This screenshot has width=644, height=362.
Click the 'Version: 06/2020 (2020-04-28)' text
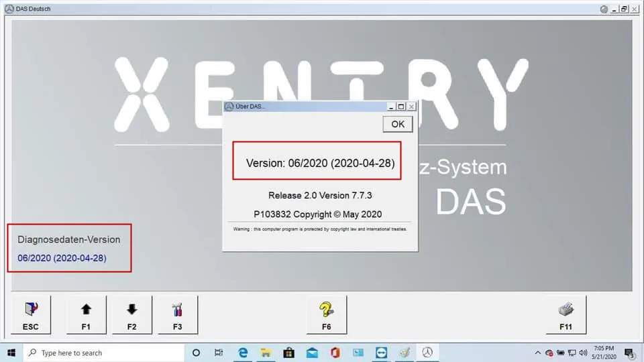click(321, 164)
